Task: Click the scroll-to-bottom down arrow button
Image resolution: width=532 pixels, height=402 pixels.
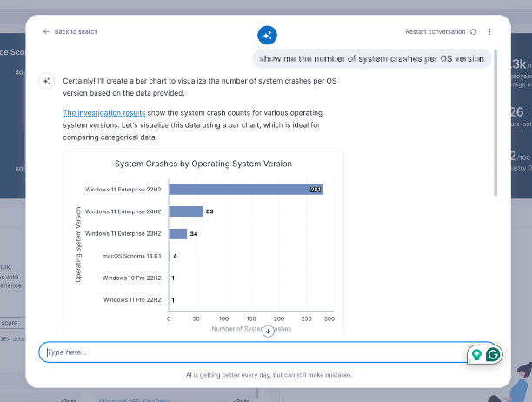Action: pyautogui.click(x=268, y=330)
